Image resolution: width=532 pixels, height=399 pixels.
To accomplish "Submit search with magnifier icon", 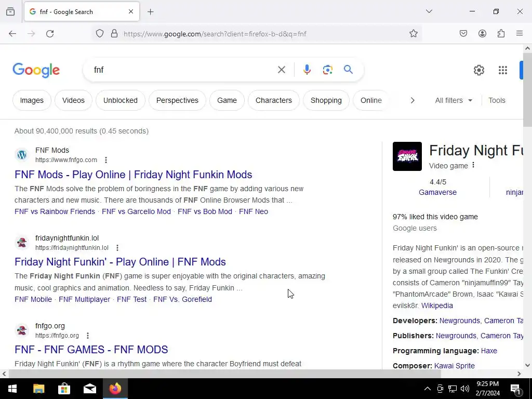I will 348,70.
